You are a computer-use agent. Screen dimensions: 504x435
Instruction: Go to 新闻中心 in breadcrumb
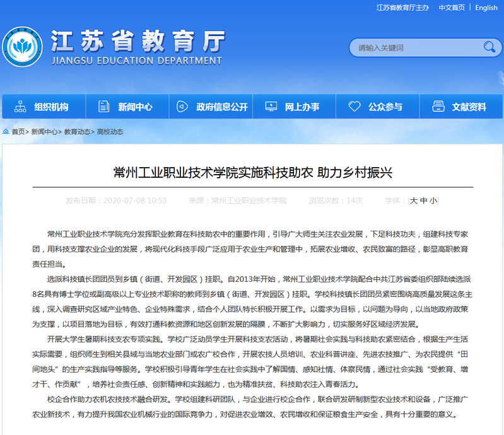click(44, 132)
